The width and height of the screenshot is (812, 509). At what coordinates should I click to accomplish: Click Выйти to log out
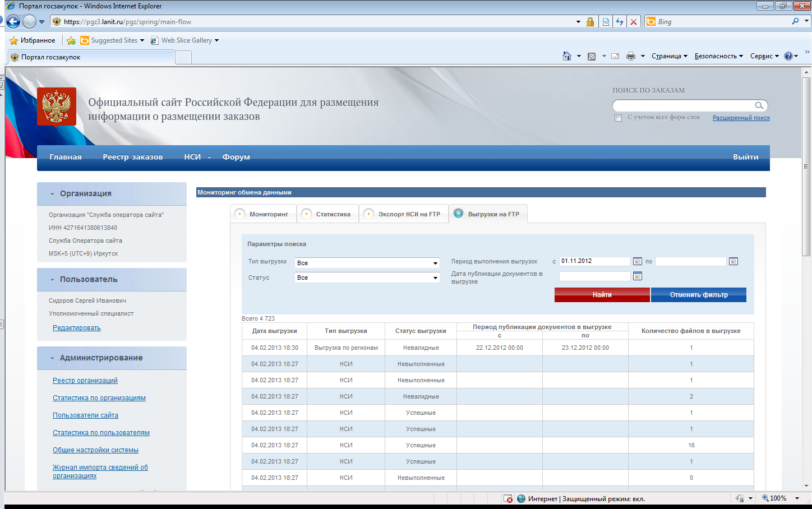[x=746, y=157]
